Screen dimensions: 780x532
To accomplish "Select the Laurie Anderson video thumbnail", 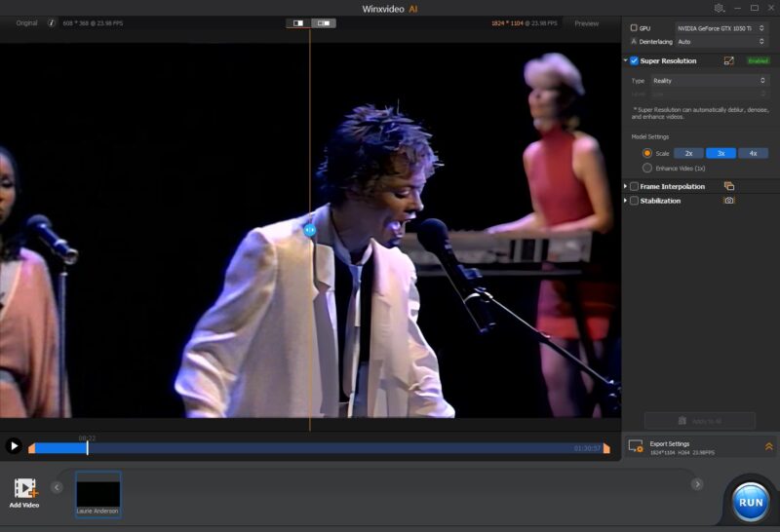I will 98,494.
